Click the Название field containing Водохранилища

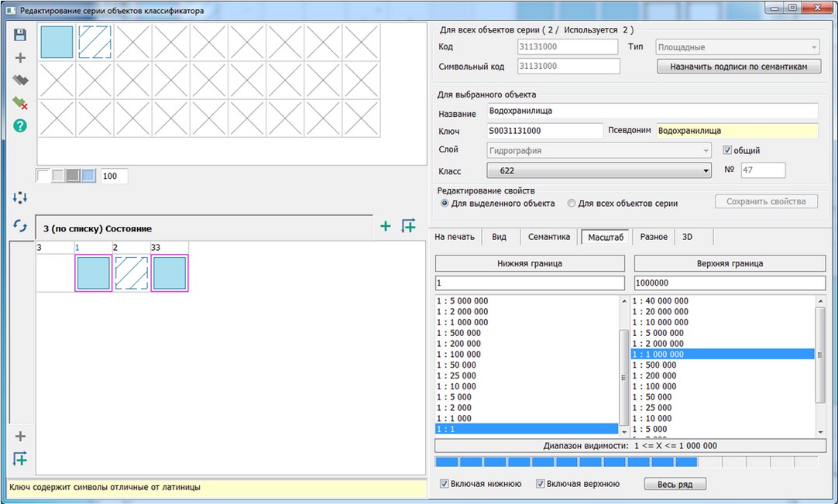[x=652, y=111]
